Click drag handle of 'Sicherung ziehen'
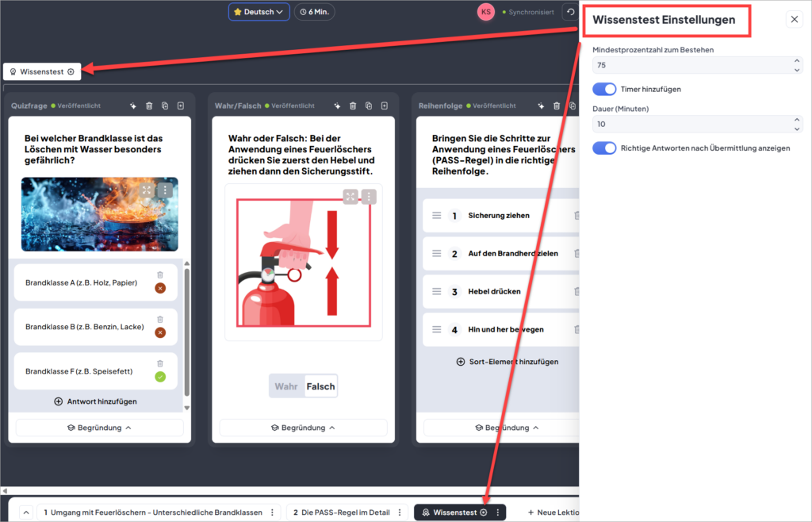812x522 pixels. point(436,216)
